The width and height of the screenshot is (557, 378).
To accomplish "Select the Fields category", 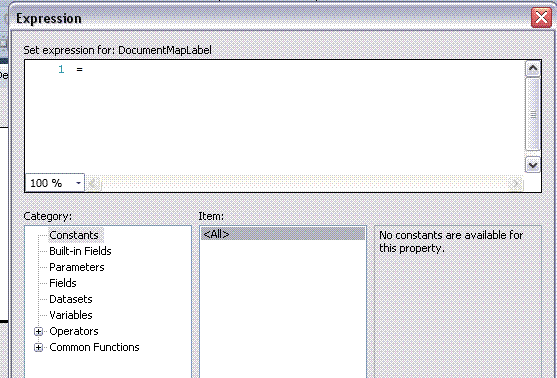I will coord(63,283).
